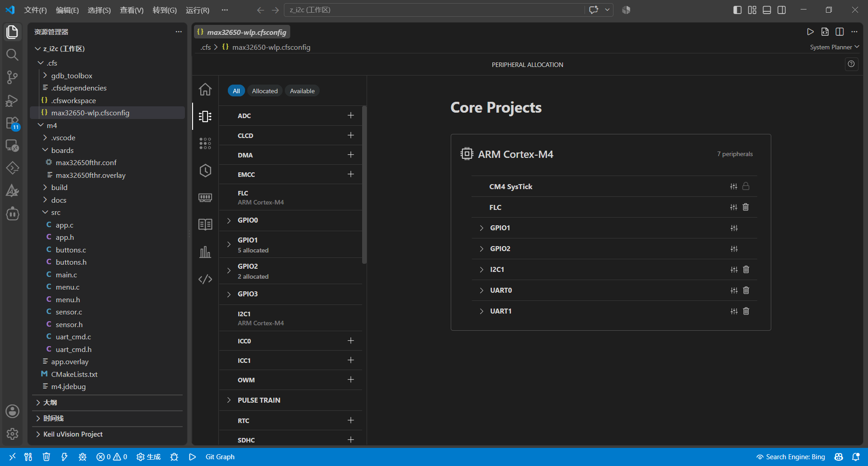868x466 pixels.
Task: Add RTC peripheral with plus icon
Action: click(351, 420)
